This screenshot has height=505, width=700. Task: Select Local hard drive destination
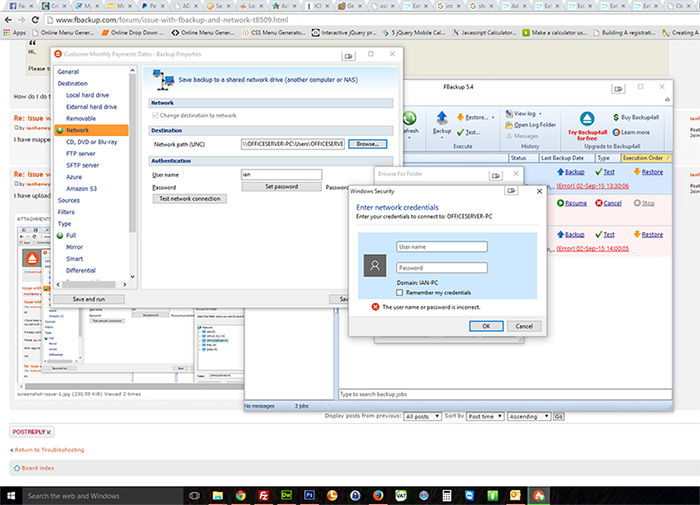(x=88, y=95)
